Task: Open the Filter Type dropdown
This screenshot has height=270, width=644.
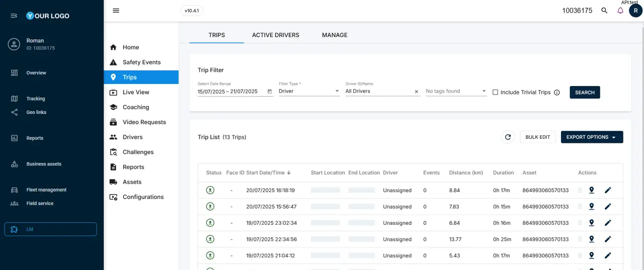Action: tap(309, 92)
